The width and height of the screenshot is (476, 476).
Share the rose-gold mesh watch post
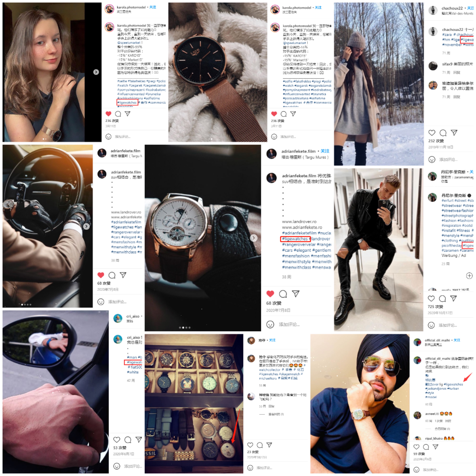(293, 114)
